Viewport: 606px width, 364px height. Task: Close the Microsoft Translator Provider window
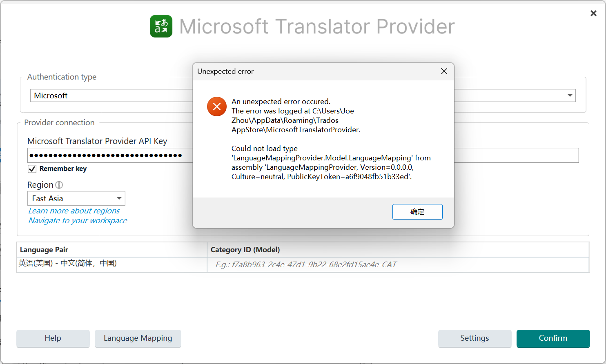[x=593, y=13]
